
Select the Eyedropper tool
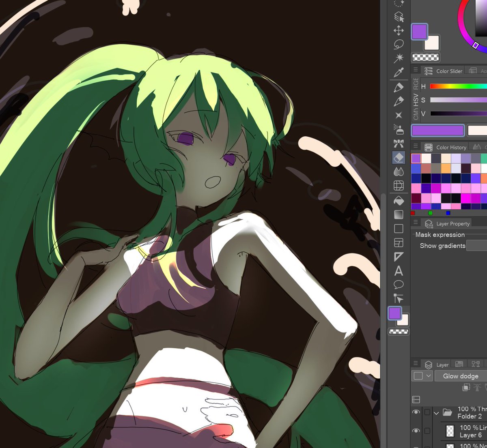tap(399, 72)
